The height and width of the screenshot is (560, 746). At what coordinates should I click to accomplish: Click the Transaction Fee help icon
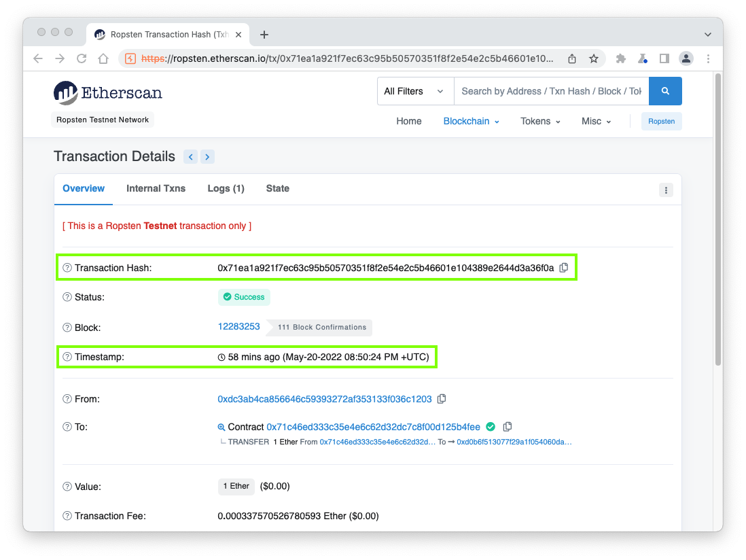(x=67, y=516)
